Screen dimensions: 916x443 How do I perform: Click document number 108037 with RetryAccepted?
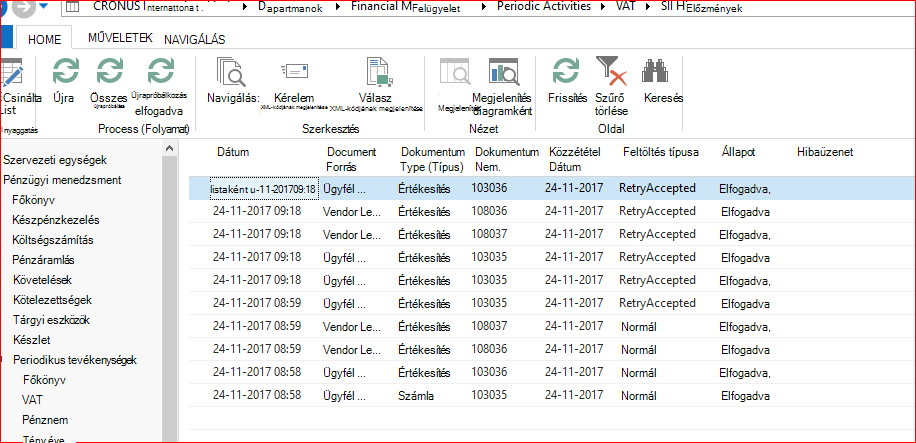489,234
